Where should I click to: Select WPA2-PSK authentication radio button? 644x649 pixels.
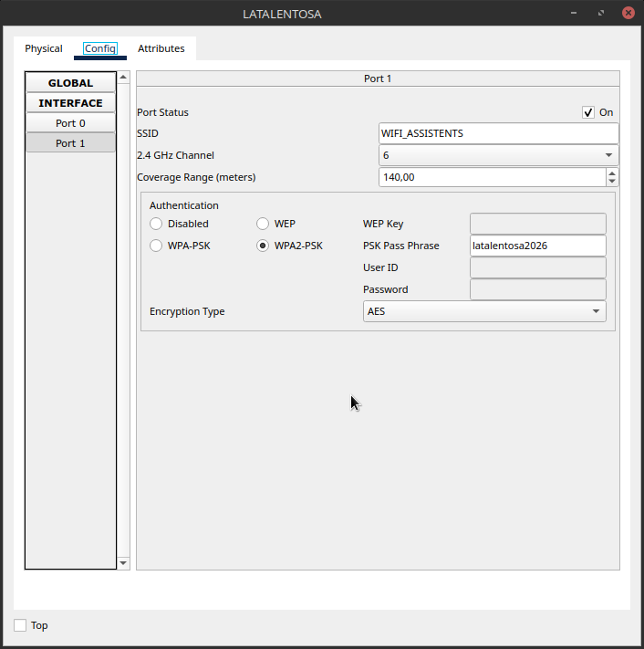pyautogui.click(x=263, y=246)
